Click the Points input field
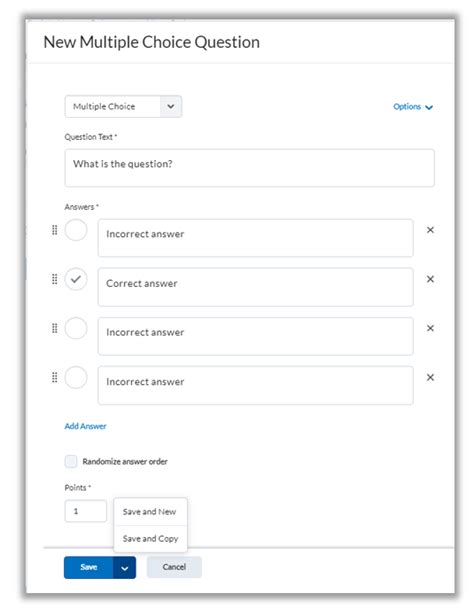Screen dimensions: 474x609 (x=85, y=511)
